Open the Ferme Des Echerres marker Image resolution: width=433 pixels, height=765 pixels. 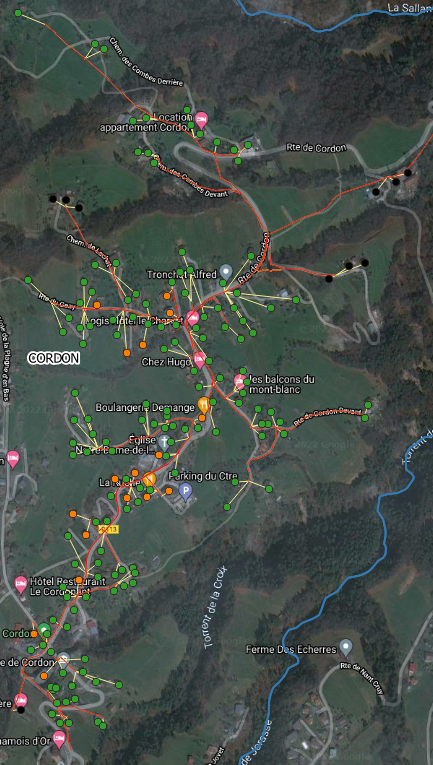(346, 647)
